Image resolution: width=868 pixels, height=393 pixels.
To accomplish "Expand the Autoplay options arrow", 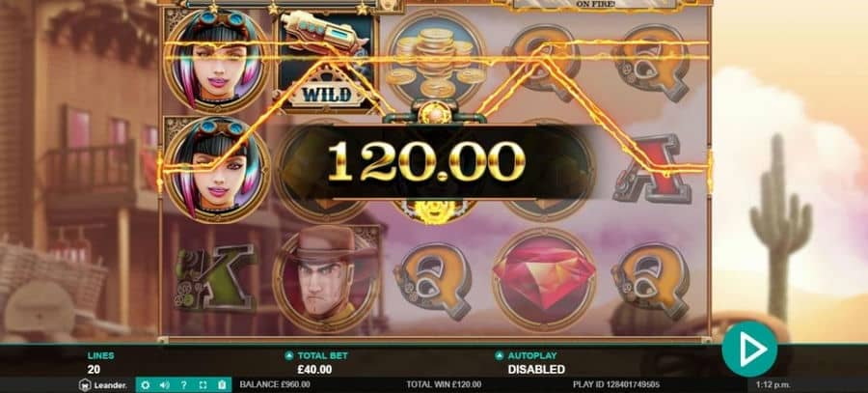I will click(499, 356).
